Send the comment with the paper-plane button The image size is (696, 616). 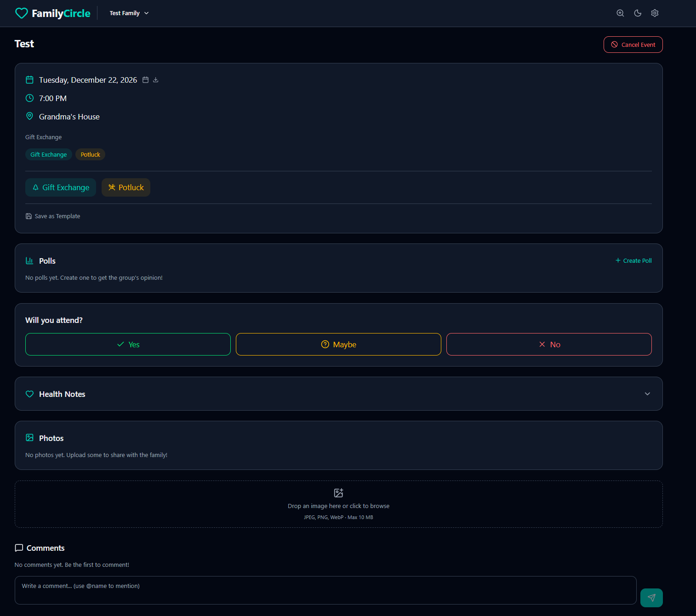(651, 598)
